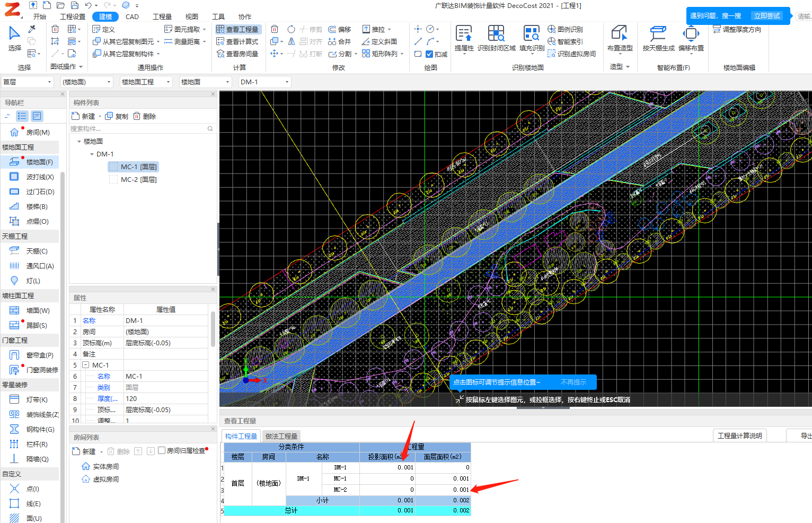The height and width of the screenshot is (523, 812).
Task: Select 实体房间 in room list
Action: 100,466
